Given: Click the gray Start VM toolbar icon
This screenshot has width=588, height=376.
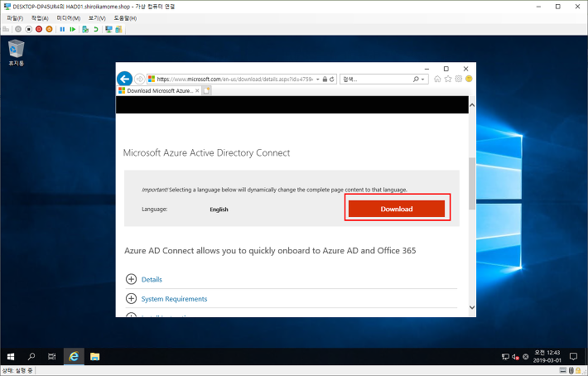Looking at the screenshot, I should point(18,29).
